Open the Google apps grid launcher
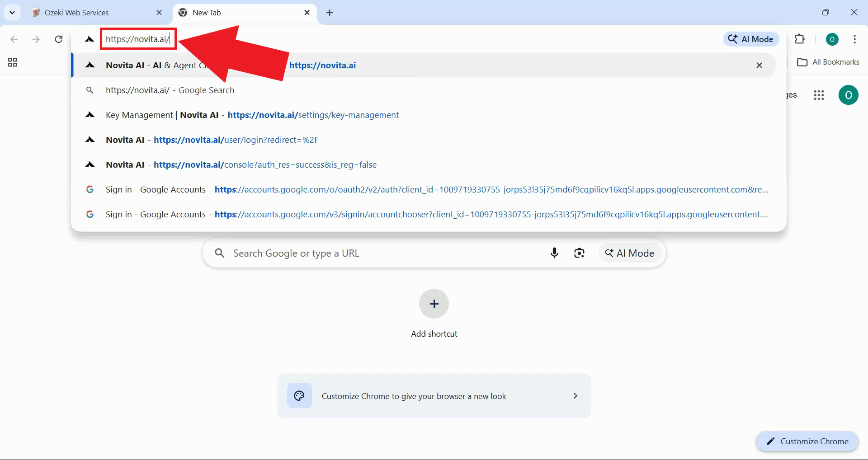This screenshot has width=868, height=460. point(819,95)
